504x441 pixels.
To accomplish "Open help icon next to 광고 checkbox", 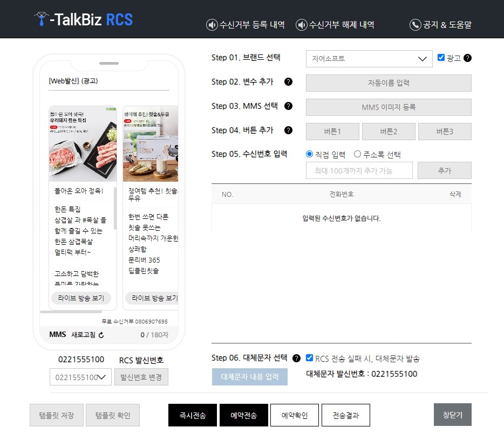I will pos(468,58).
